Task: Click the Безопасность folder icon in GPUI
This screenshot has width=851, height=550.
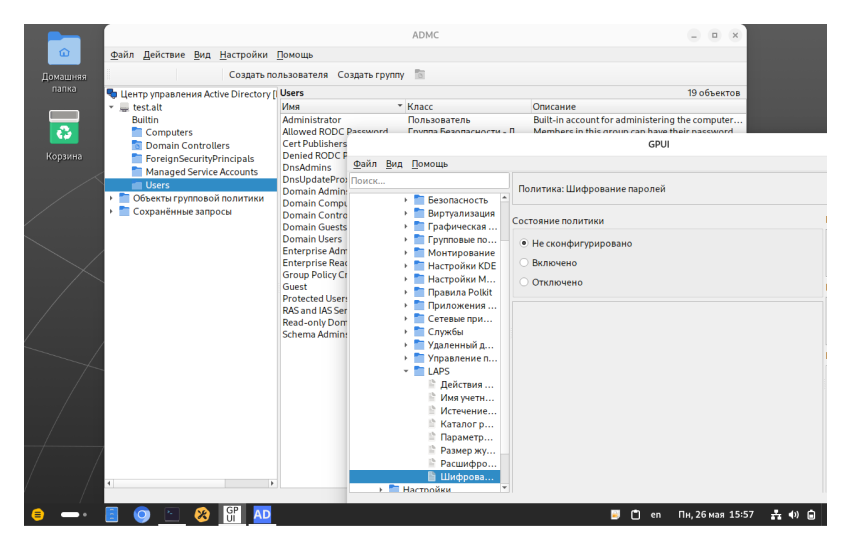Action: pyautogui.click(x=419, y=199)
